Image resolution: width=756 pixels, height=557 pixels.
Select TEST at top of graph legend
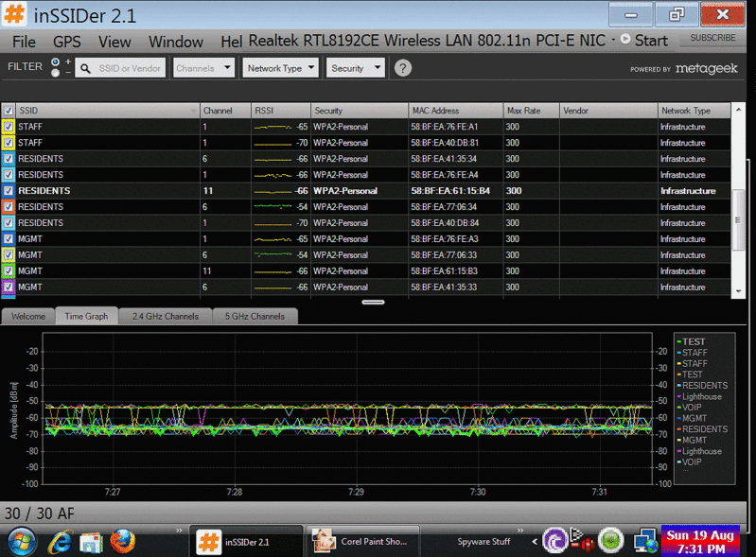pyautogui.click(x=694, y=341)
